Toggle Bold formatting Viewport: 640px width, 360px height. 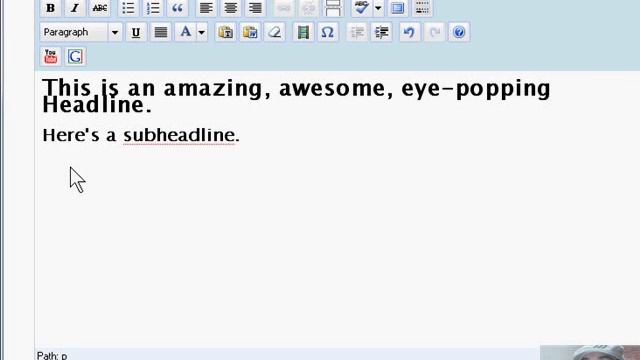tap(50, 8)
